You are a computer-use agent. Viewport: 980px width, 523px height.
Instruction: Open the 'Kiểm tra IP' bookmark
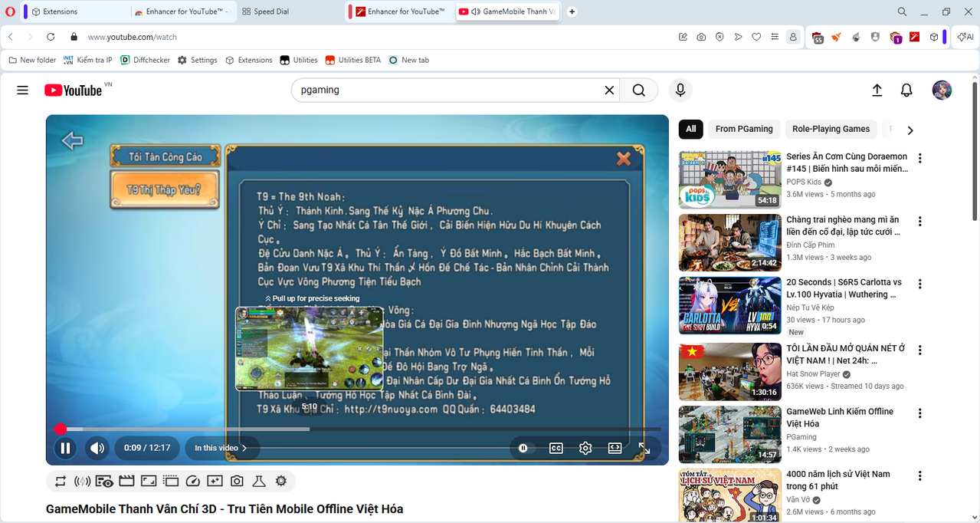pyautogui.click(x=88, y=60)
